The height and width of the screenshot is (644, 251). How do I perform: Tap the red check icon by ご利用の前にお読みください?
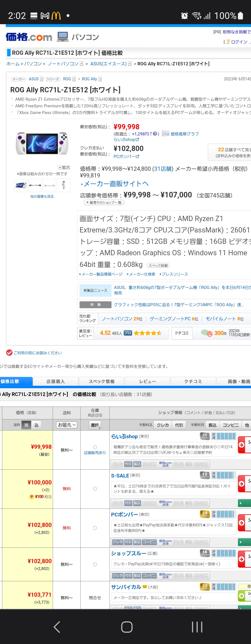coord(9,353)
